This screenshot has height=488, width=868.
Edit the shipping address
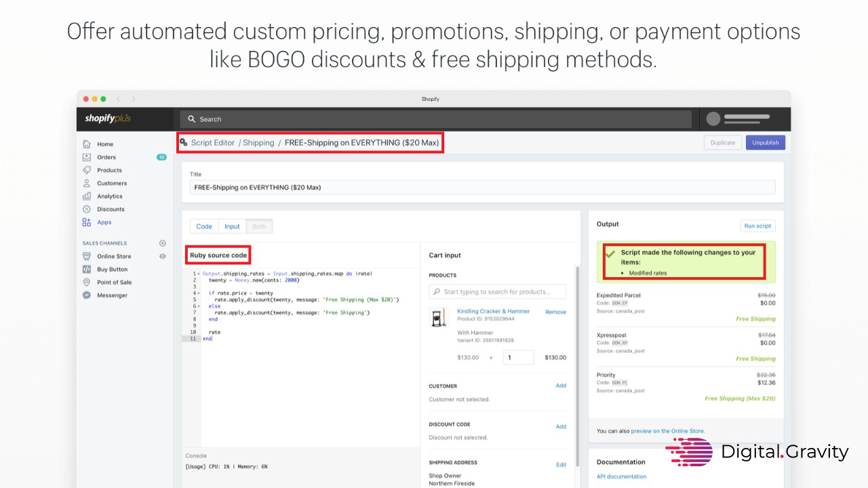(x=561, y=465)
